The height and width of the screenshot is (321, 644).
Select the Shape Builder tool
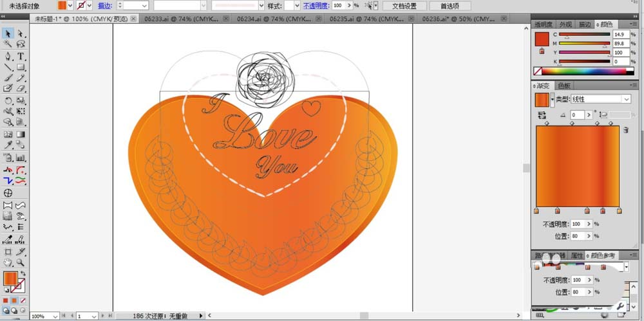8,122
